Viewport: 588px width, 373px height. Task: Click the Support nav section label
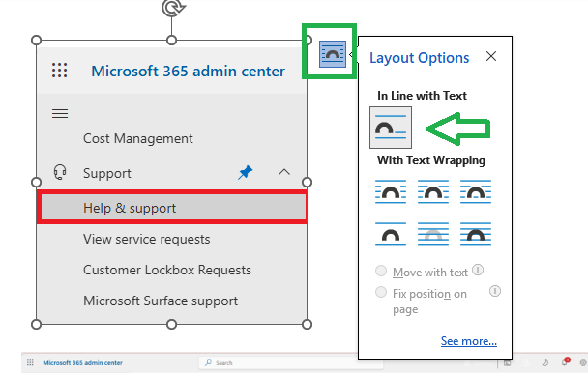(107, 173)
